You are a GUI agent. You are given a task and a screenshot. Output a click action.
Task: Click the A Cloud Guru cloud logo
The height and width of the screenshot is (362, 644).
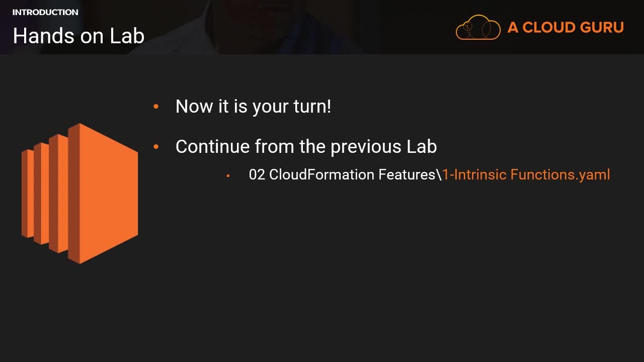478,28
